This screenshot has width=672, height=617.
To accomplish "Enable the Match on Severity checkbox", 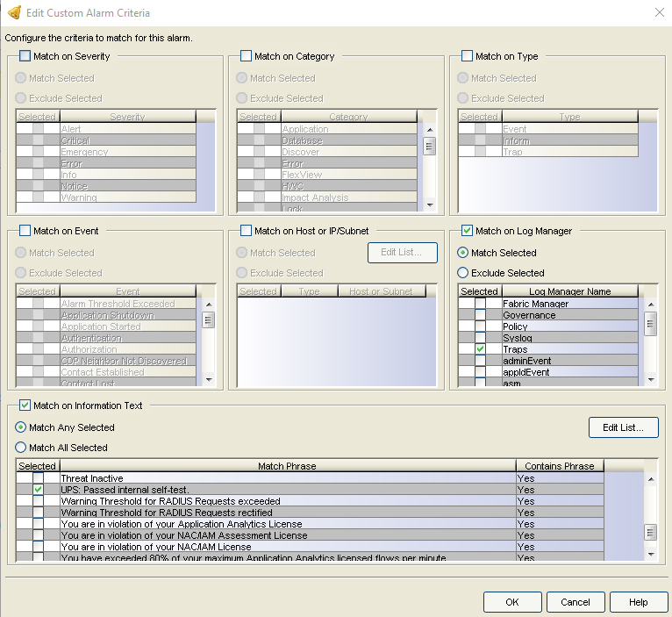I will tap(25, 56).
